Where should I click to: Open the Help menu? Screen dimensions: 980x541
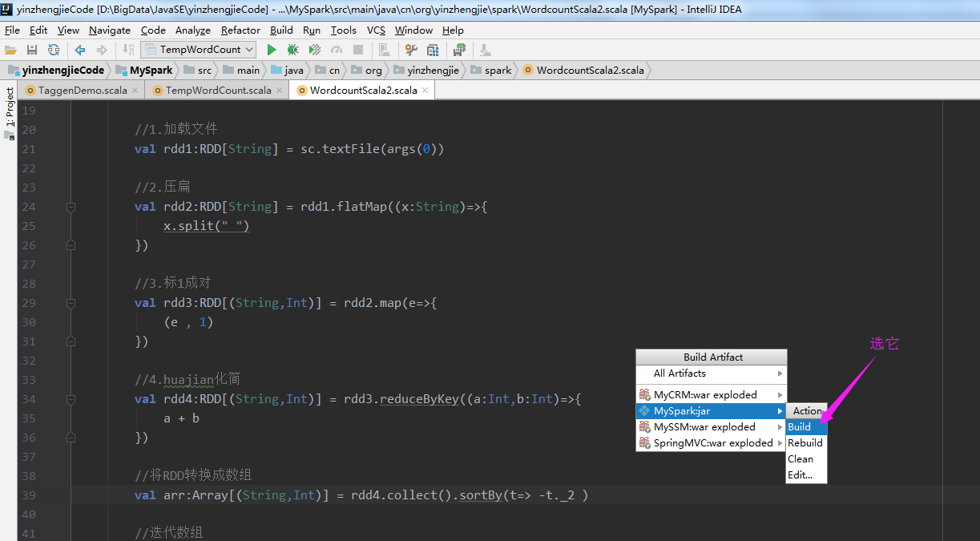click(453, 30)
